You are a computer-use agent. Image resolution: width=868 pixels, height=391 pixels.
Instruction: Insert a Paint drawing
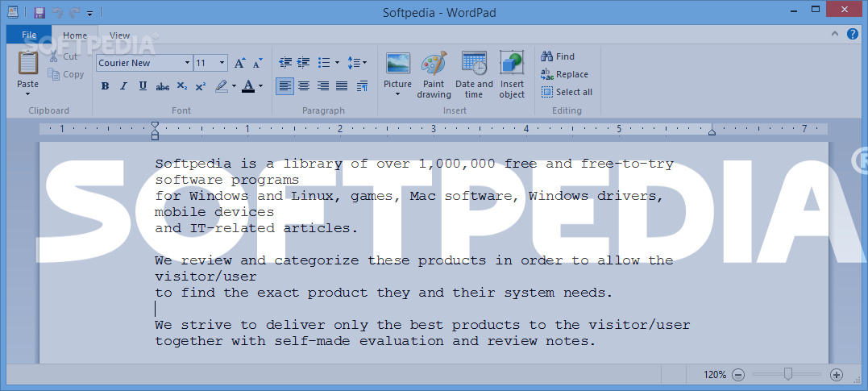pos(434,75)
